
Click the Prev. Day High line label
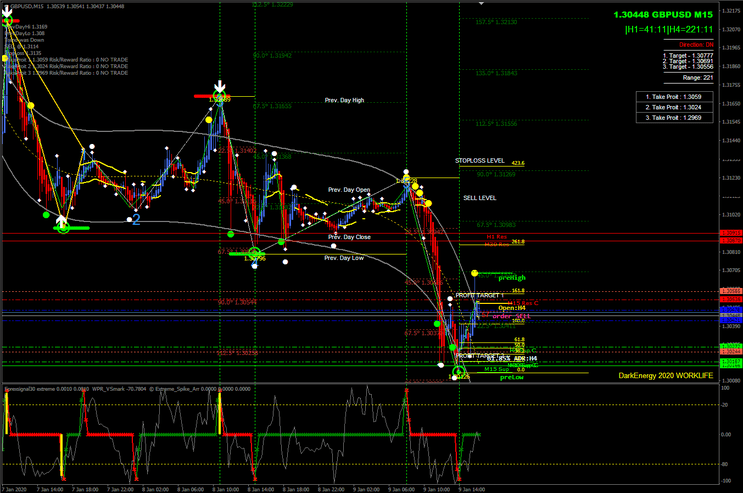345,100
